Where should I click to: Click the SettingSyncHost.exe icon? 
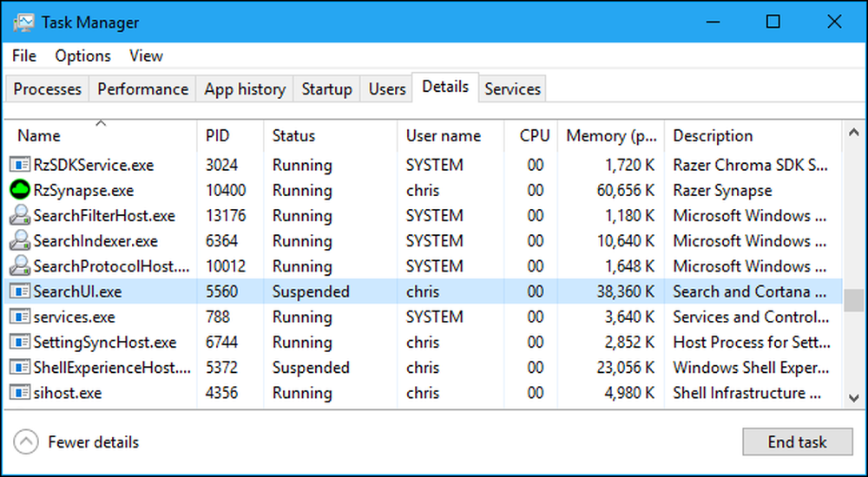coord(20,342)
